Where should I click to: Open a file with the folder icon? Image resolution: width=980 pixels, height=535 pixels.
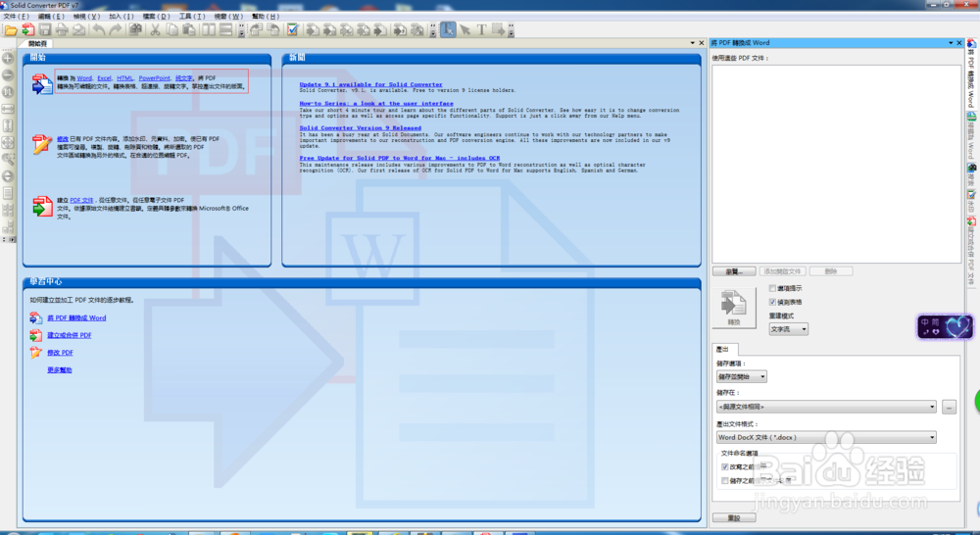point(11,30)
